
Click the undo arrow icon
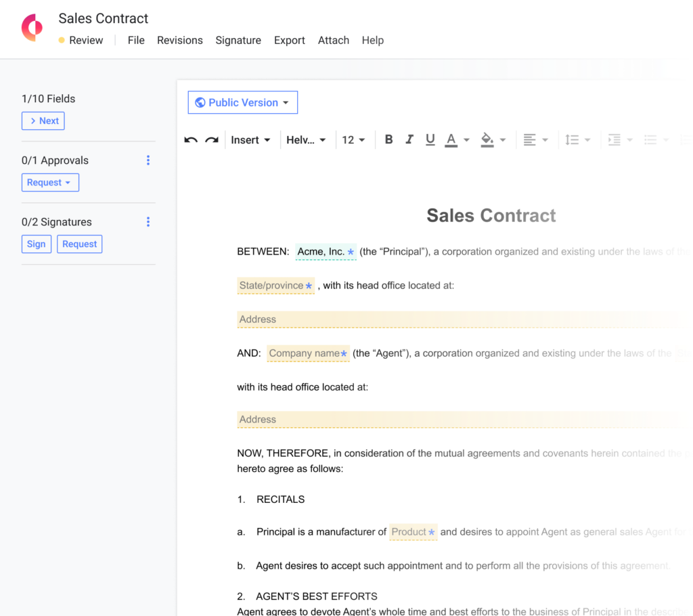pyautogui.click(x=191, y=140)
